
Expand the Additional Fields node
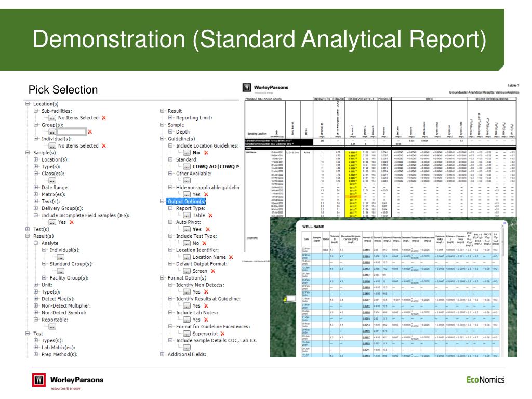coord(162,354)
